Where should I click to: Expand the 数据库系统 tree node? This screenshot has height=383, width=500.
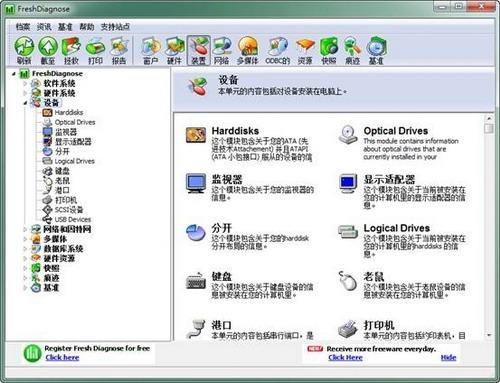point(25,248)
